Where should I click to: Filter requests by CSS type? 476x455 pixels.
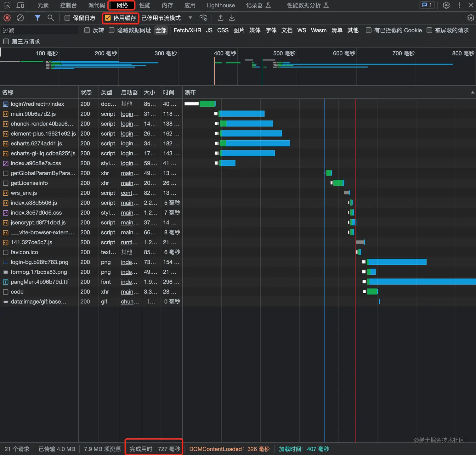(x=223, y=30)
